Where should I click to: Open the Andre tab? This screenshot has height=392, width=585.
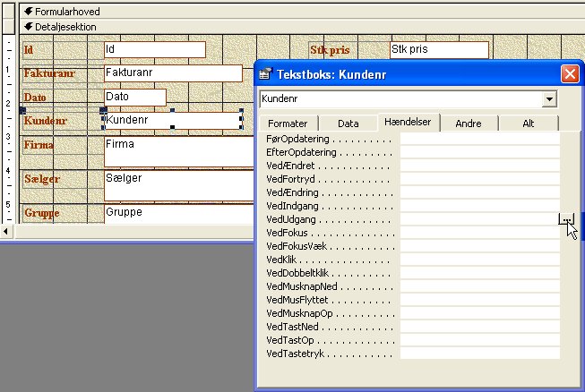click(x=469, y=124)
